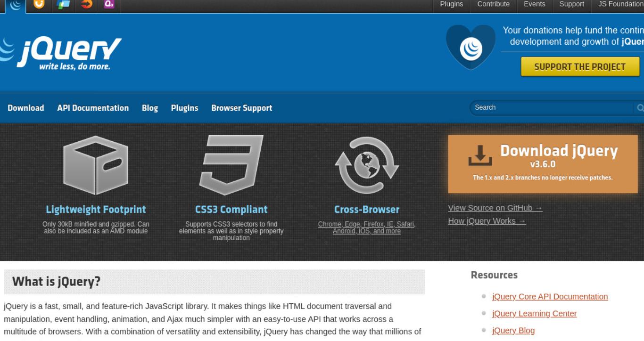Click the Cross-Browser globe icon
The width and height of the screenshot is (644, 341).
point(367,166)
